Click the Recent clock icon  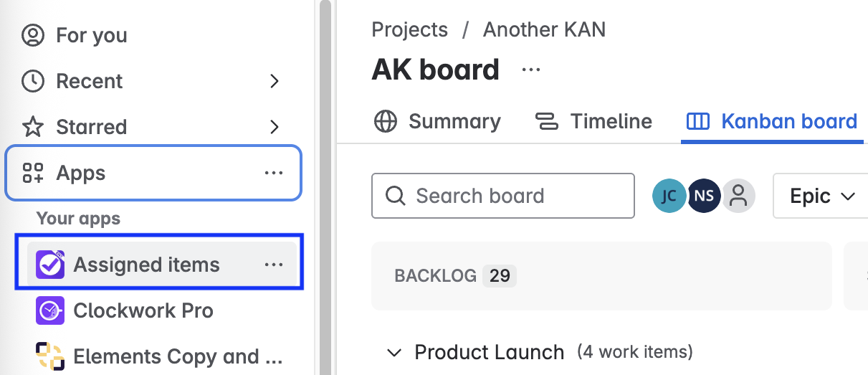(33, 81)
